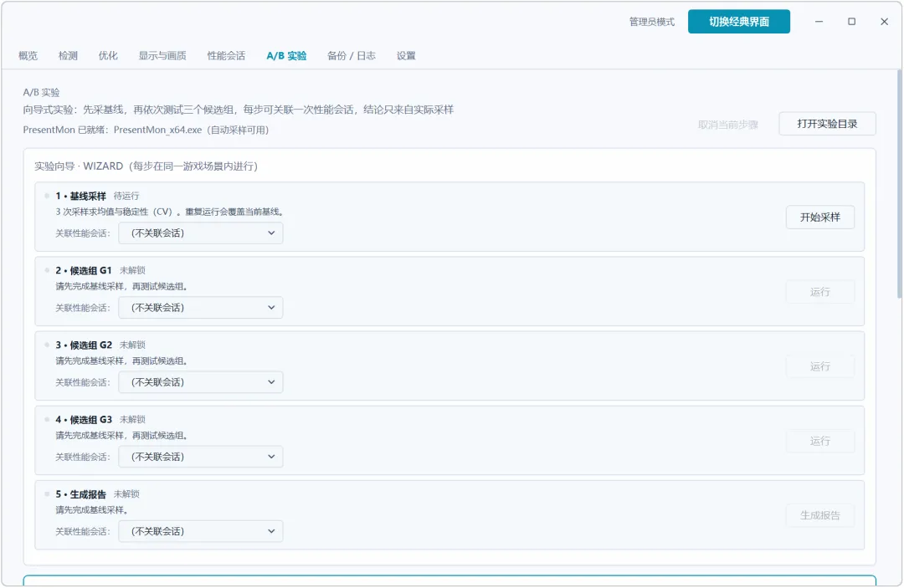This screenshot has height=588, width=904.
Task: Click the vertical scrollbar thumb
Action: tap(899, 184)
